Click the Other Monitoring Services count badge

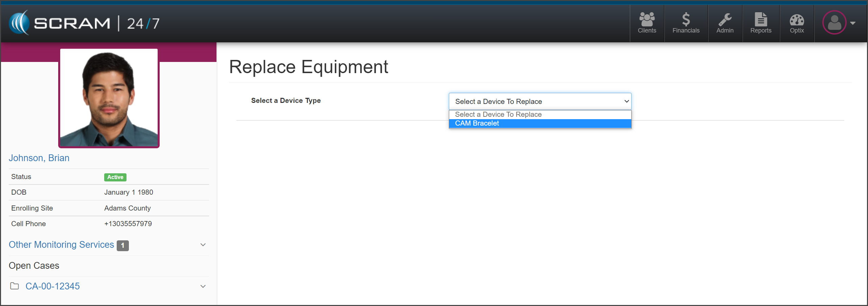pyautogui.click(x=122, y=245)
